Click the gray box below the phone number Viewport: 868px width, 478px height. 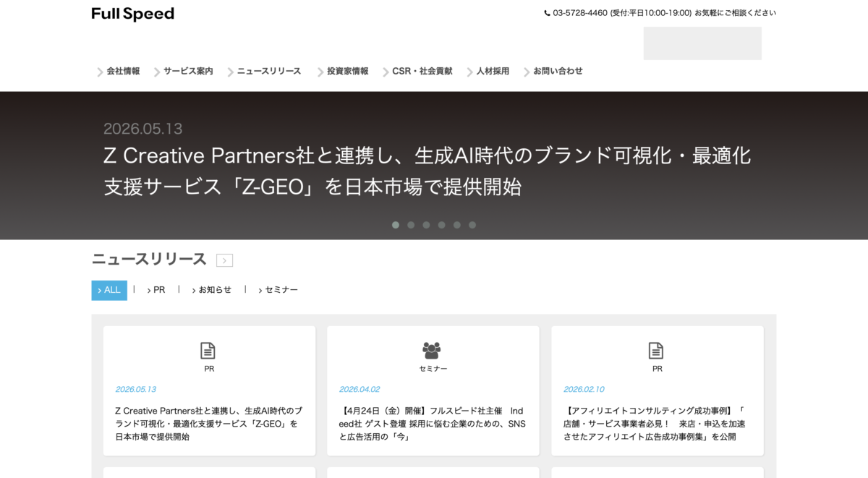[x=702, y=43]
